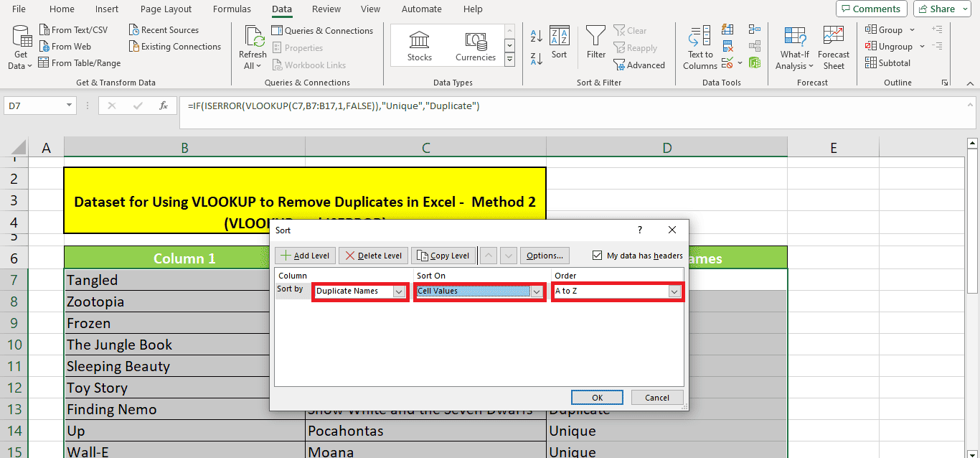
Task: Toggle the My data has headers checkbox
Action: click(597, 256)
